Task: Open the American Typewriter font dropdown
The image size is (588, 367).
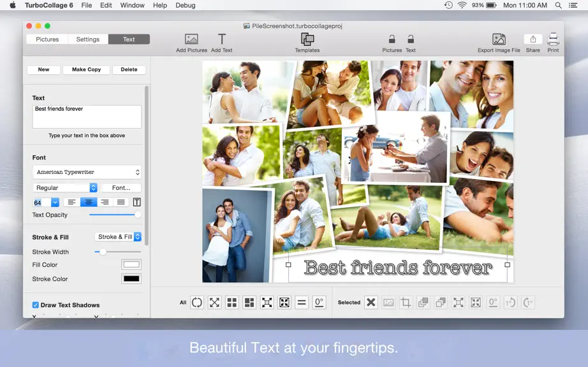Action: [87, 172]
